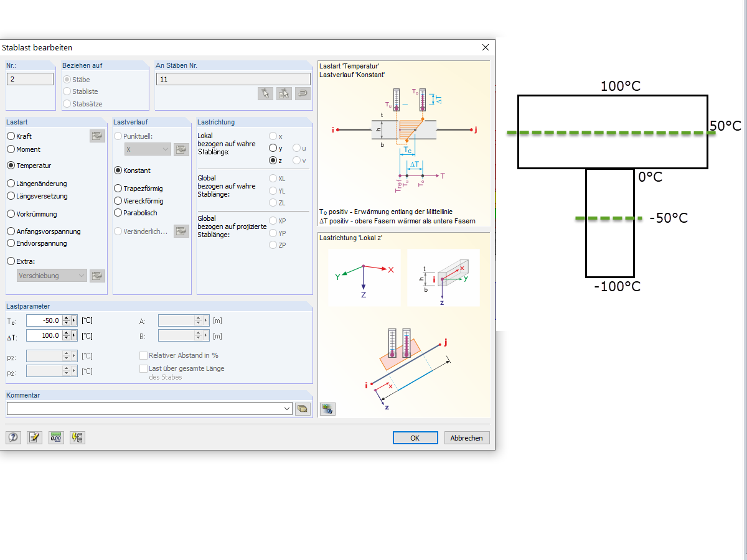Viewport: 747px width, 560px height.
Task: Expand the Kommentar dropdown arrow
Action: point(286,409)
